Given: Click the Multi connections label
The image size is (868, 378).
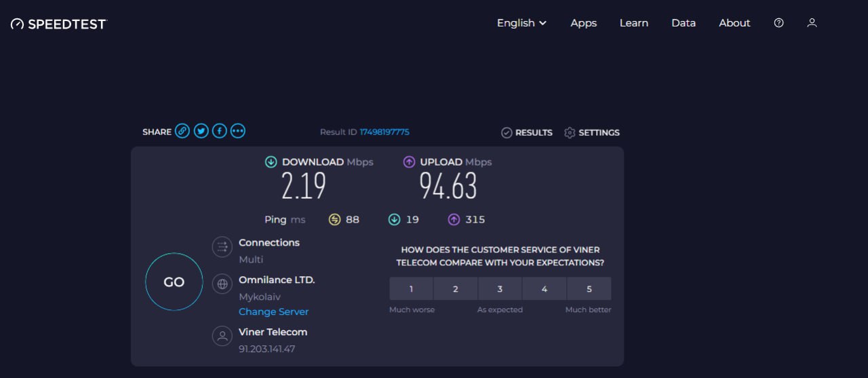Looking at the screenshot, I should (x=250, y=260).
